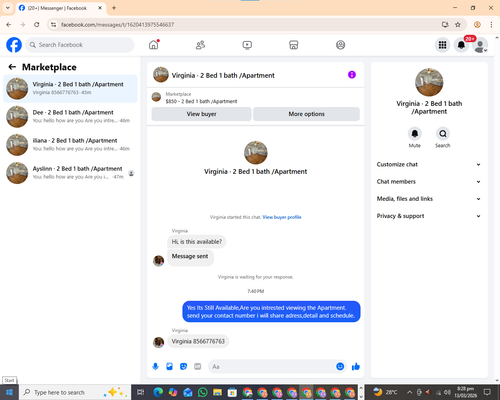Viewport: 500px width, 400px height.
Task: Open the tab search dropdown arrow
Action: tap(8, 8)
